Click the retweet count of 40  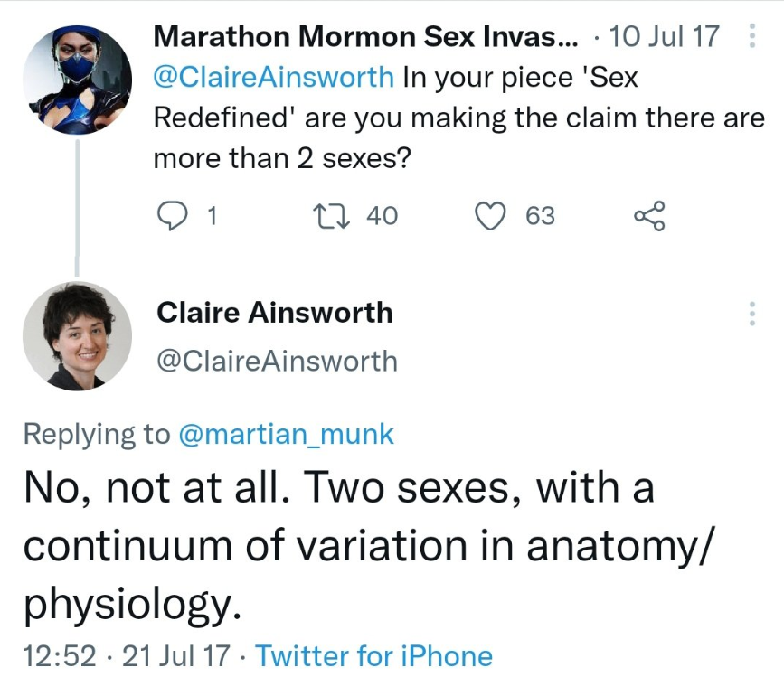point(382,215)
